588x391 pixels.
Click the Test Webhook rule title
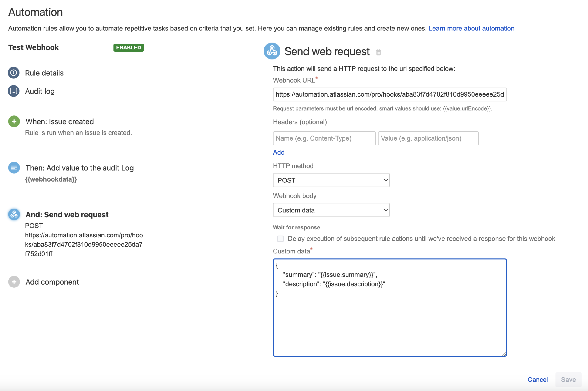click(34, 47)
